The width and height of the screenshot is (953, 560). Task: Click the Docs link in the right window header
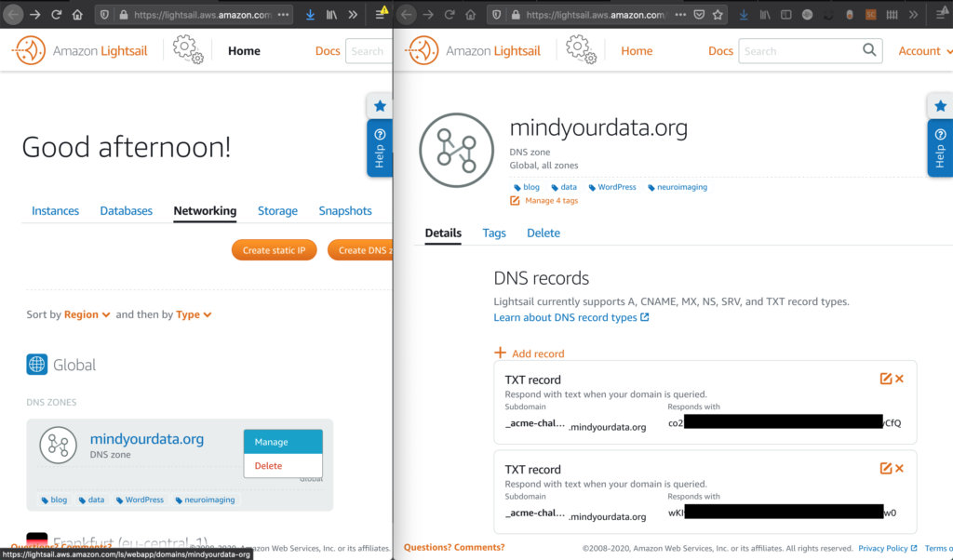tap(721, 51)
